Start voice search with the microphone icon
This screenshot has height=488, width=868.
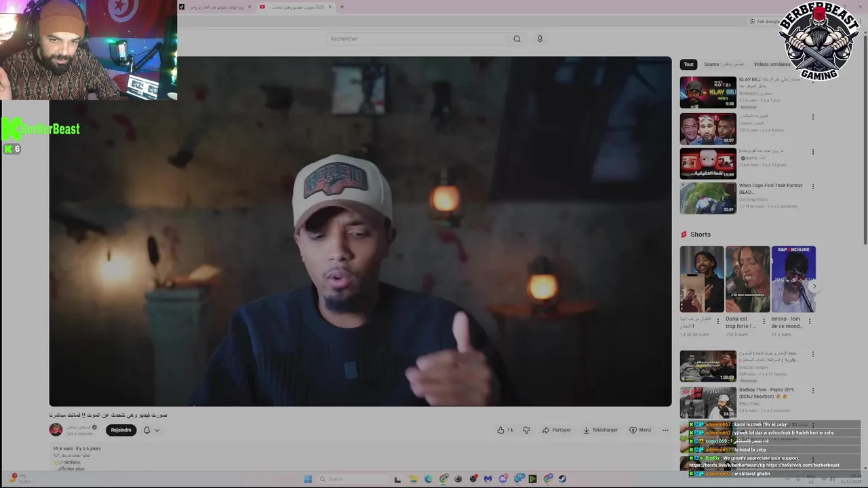540,39
